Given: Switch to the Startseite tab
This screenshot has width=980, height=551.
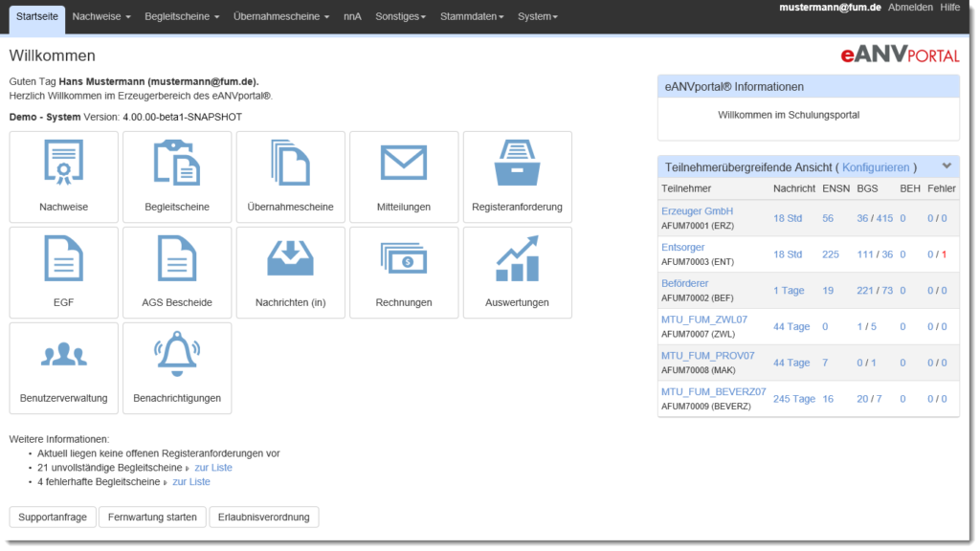Looking at the screenshot, I should [x=37, y=17].
